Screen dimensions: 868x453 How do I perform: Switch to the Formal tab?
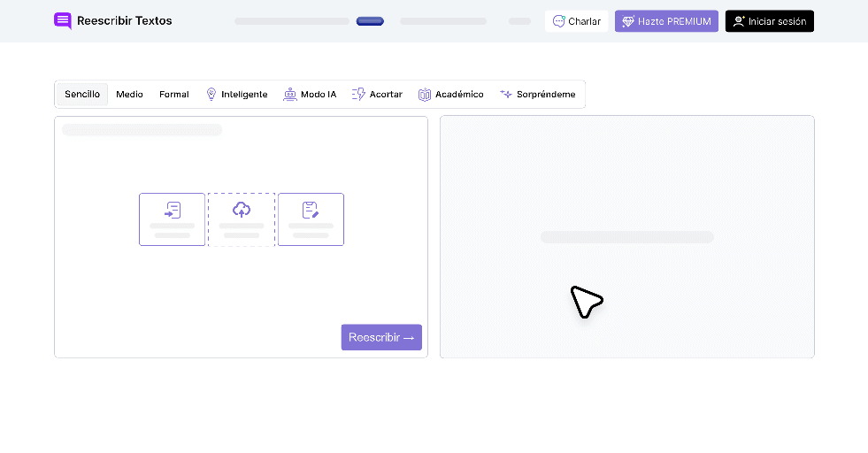173,94
